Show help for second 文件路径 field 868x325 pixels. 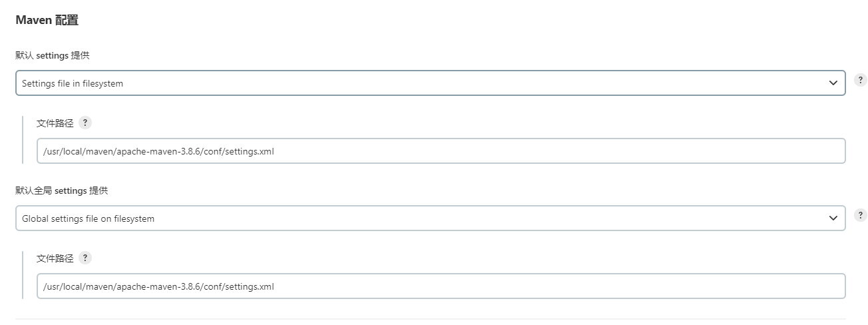(x=85, y=258)
